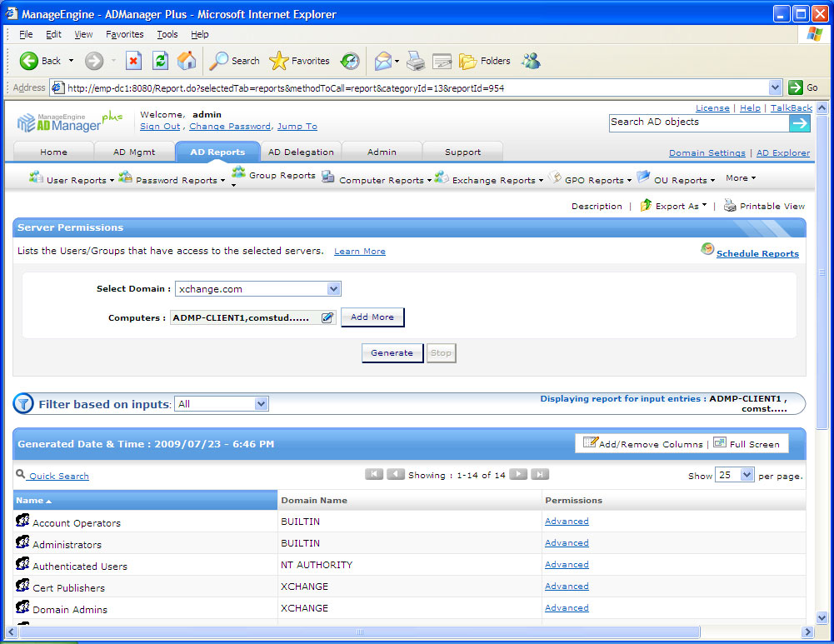Screen dimensions: 834x644
Task: Click the Search magnifier toolbar icon
Action: pos(218,61)
